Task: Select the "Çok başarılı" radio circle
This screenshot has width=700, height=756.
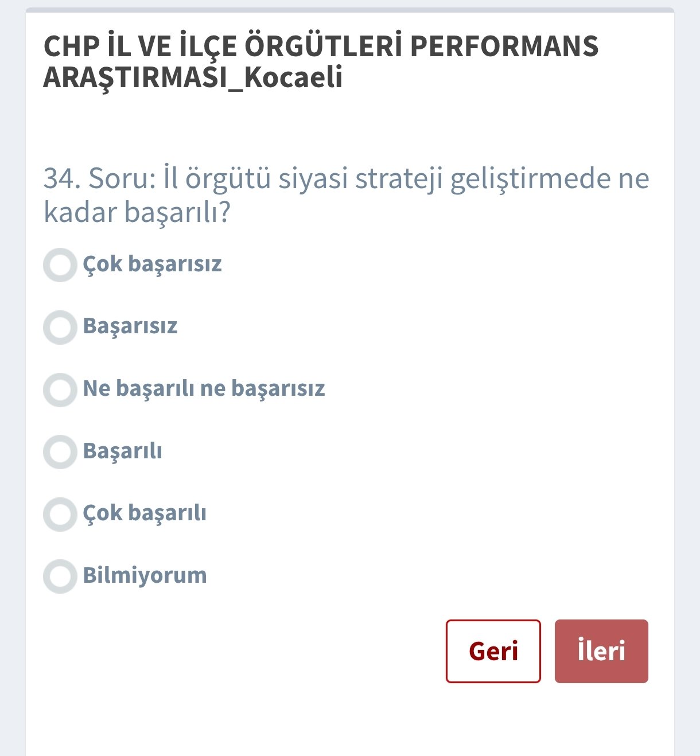Action: point(60,514)
